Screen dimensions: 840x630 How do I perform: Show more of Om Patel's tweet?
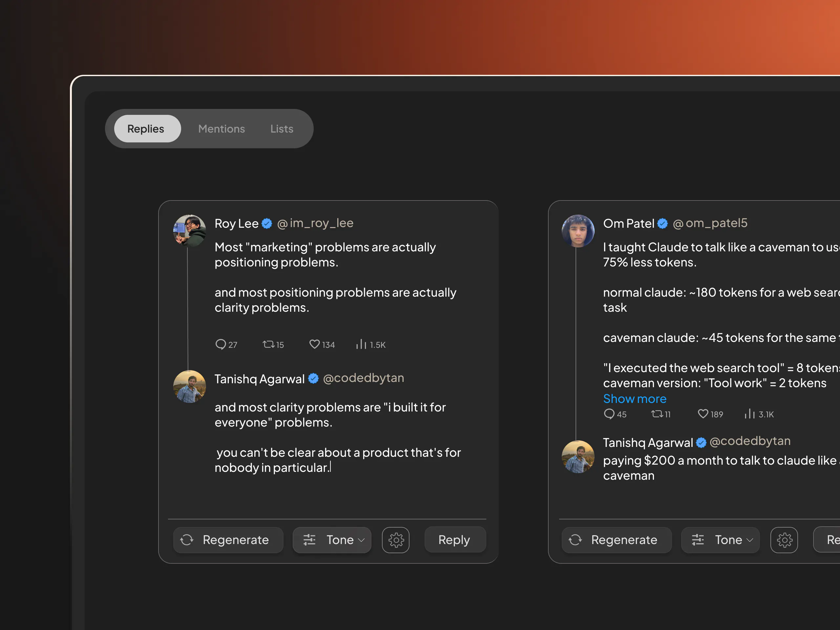tap(635, 399)
